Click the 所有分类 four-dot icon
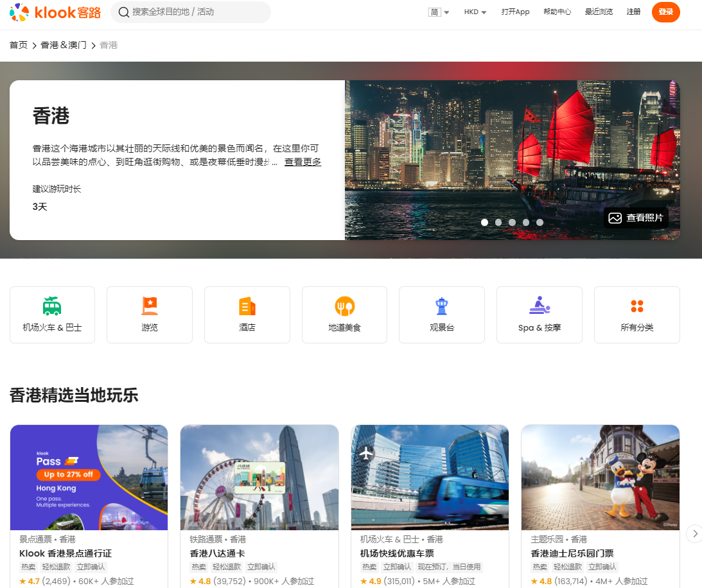The image size is (702, 588). click(637, 306)
